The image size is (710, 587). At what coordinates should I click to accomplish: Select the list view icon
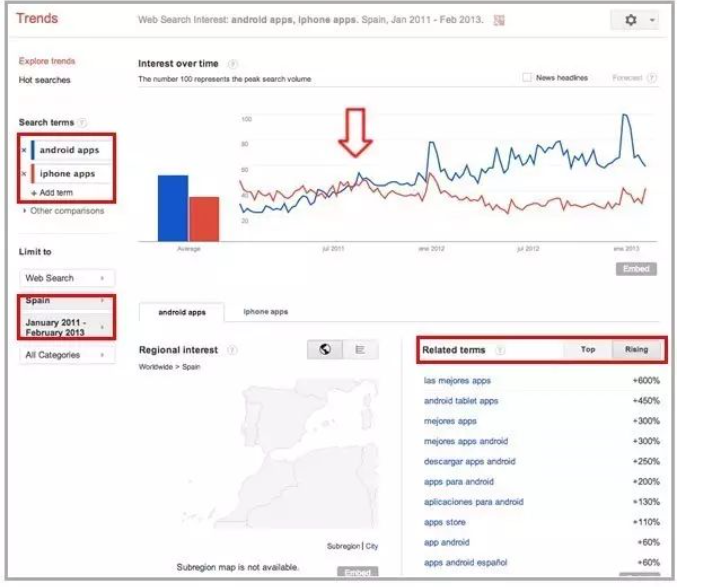(x=360, y=350)
